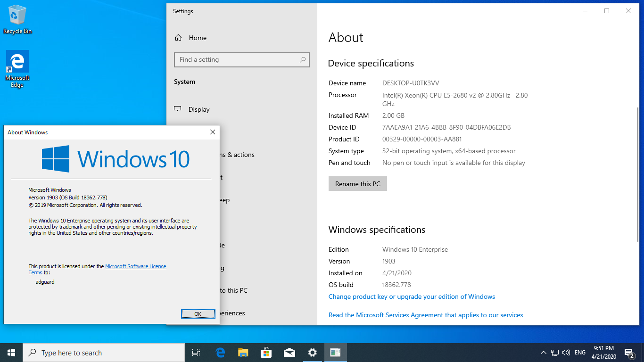Click the No pen or touch input text

point(454,163)
